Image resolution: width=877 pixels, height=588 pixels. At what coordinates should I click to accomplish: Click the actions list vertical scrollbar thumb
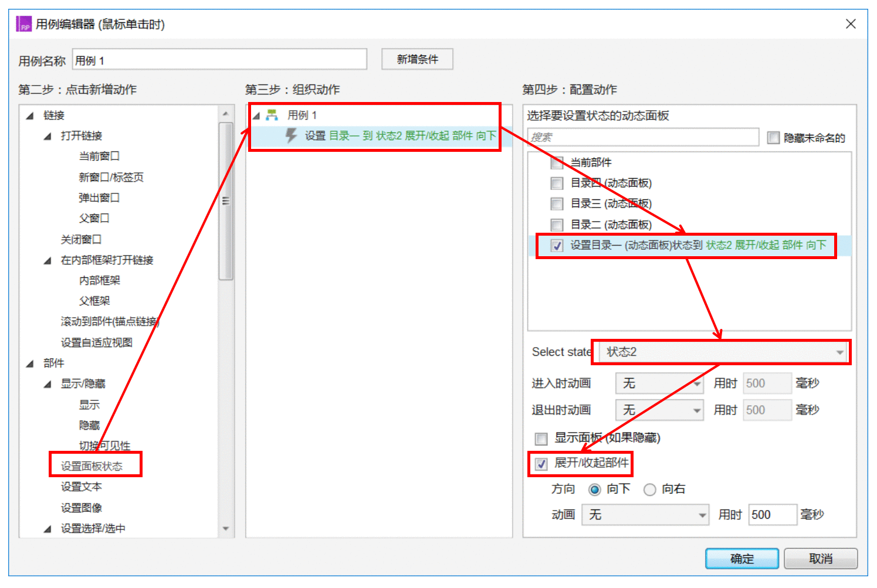pyautogui.click(x=226, y=201)
